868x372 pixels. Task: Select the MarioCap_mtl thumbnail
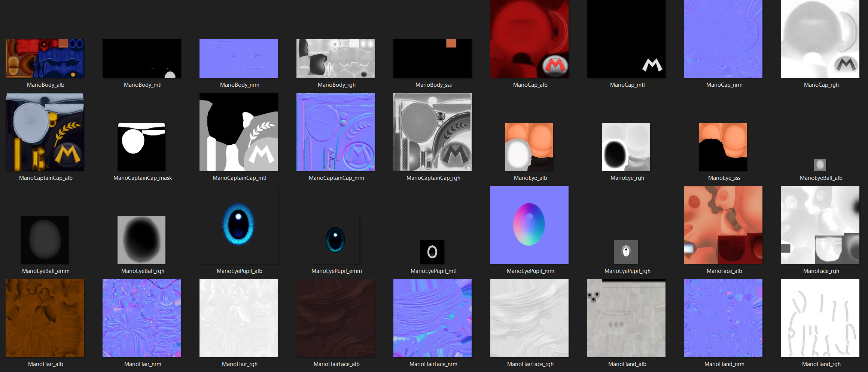(626, 39)
